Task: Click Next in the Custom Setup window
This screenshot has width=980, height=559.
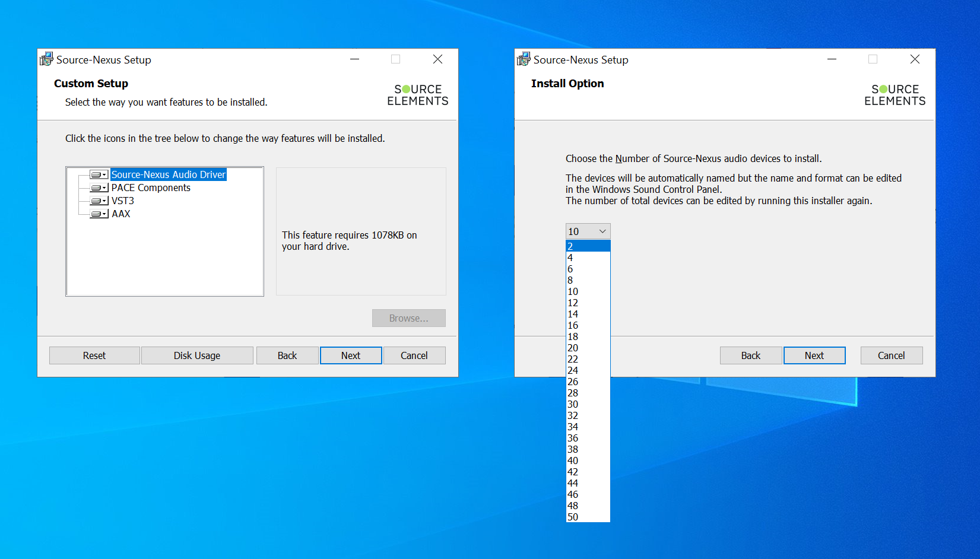Action: (x=351, y=355)
